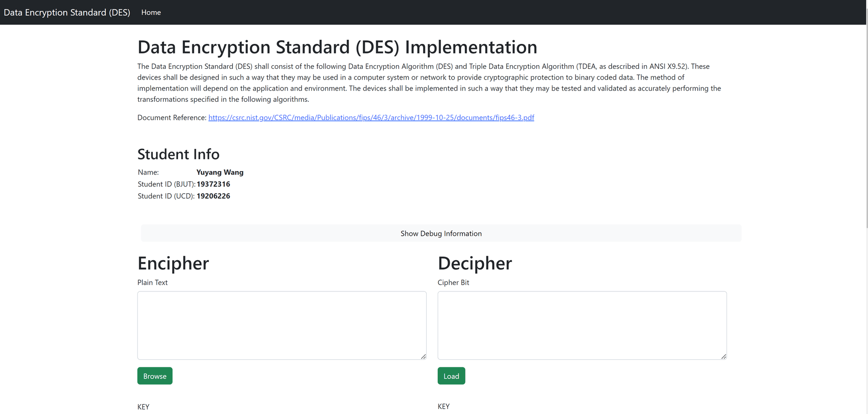
Task: Click the Encipher section heading
Action: click(173, 263)
